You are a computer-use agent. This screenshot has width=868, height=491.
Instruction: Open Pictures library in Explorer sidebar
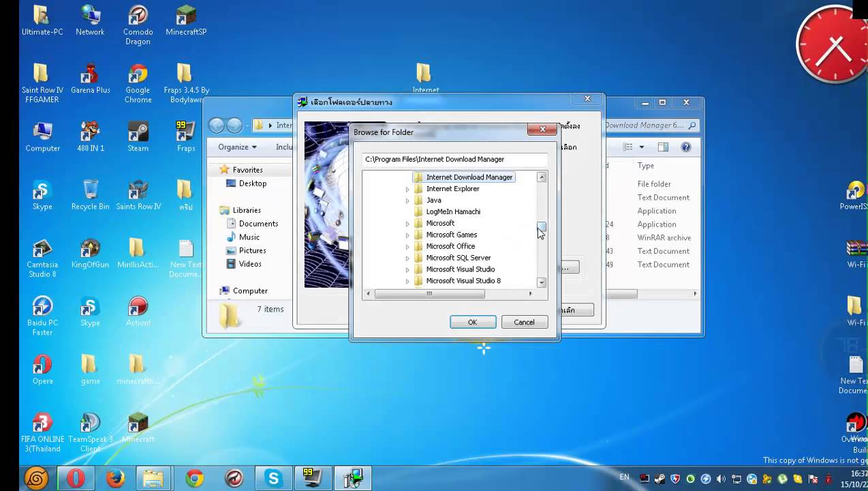(x=252, y=250)
